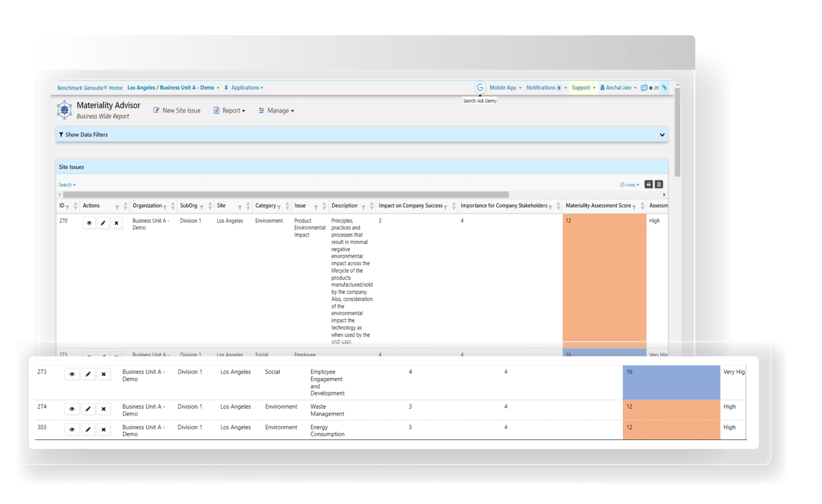Open the Manage dropdown menu

click(x=276, y=111)
